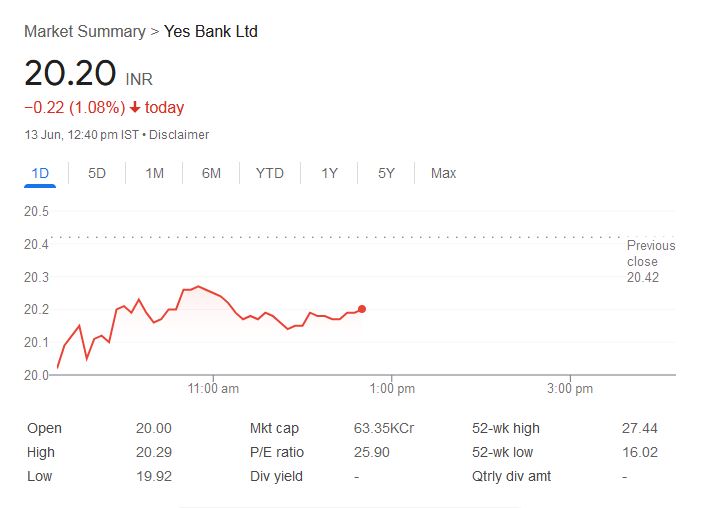Switch to the 5D chart tab
722x508 pixels.
point(97,174)
